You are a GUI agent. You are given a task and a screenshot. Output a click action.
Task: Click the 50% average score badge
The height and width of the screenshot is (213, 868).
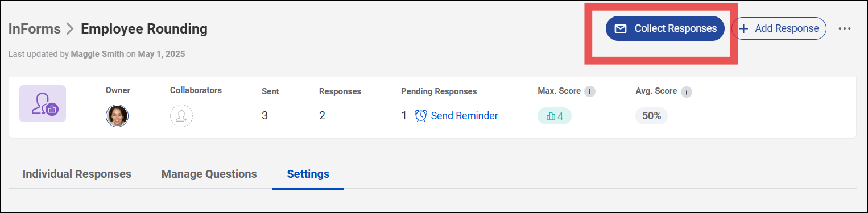651,116
